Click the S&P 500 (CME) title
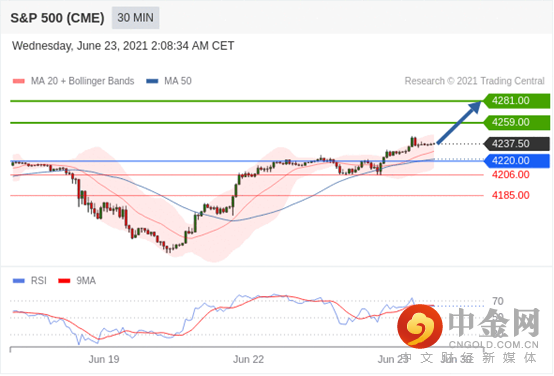The height and width of the screenshot is (376, 554). pyautogui.click(x=57, y=18)
